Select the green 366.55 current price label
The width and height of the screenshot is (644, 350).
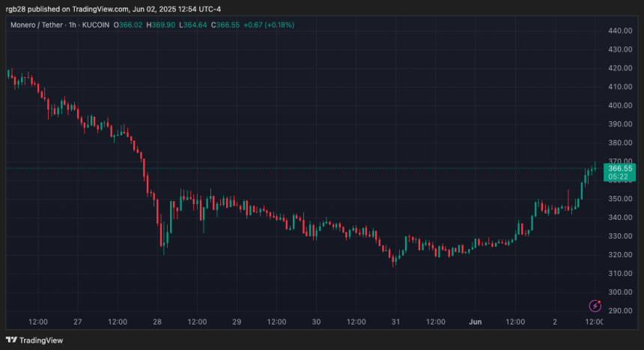620,172
